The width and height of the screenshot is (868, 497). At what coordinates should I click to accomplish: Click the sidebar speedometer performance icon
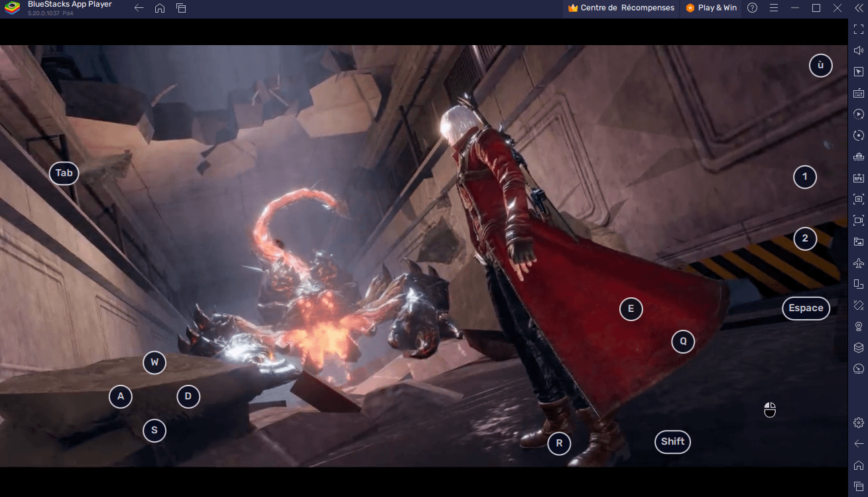coord(859,369)
